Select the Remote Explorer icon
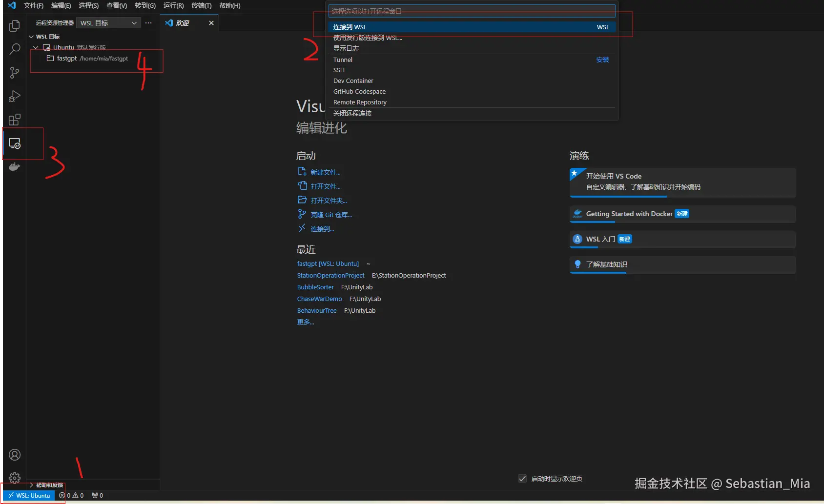This screenshot has height=504, width=824. point(15,143)
